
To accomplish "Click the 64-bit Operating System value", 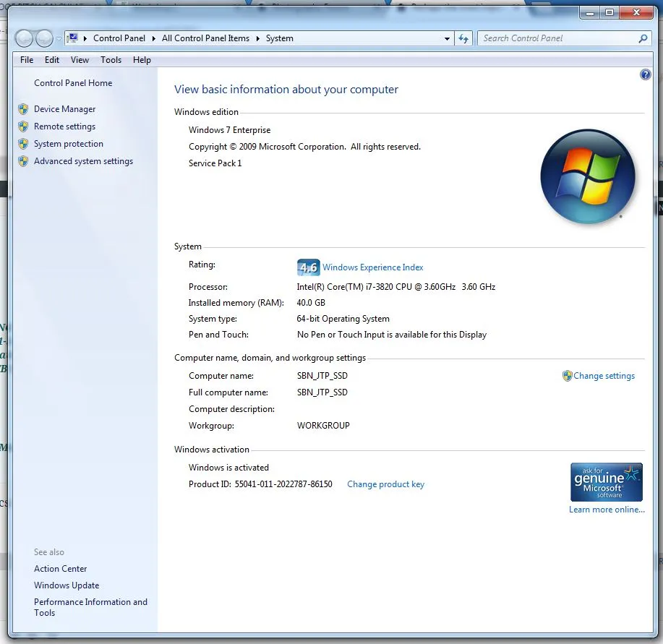I will (343, 319).
